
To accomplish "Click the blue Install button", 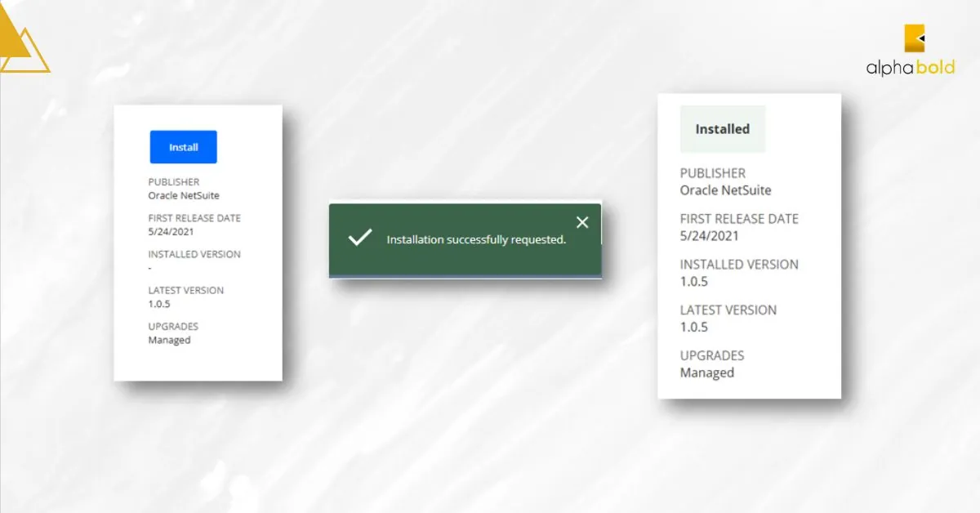I will click(183, 147).
